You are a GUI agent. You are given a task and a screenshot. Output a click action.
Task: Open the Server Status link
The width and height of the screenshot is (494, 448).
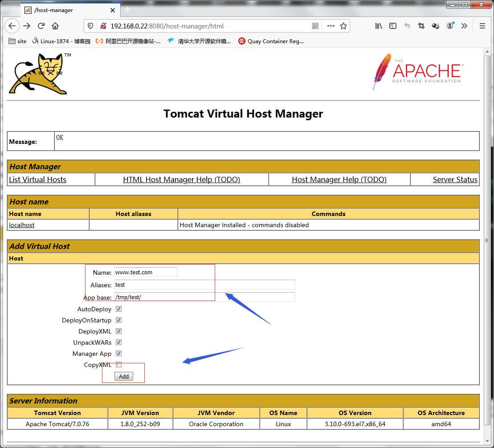(x=455, y=179)
